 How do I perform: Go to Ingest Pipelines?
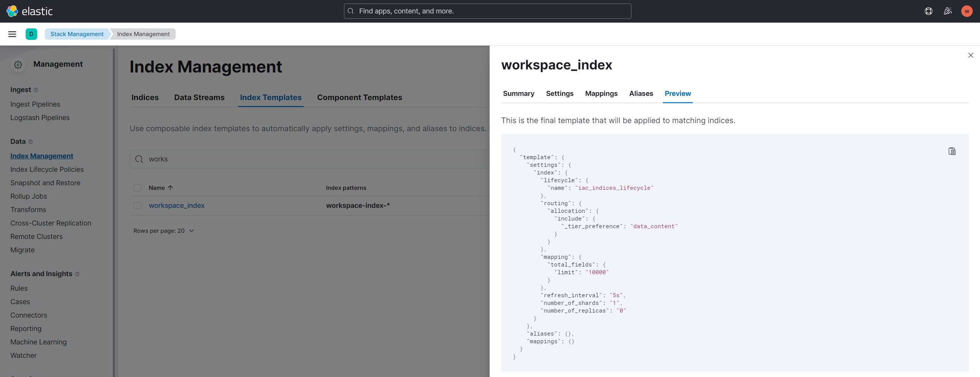point(35,104)
